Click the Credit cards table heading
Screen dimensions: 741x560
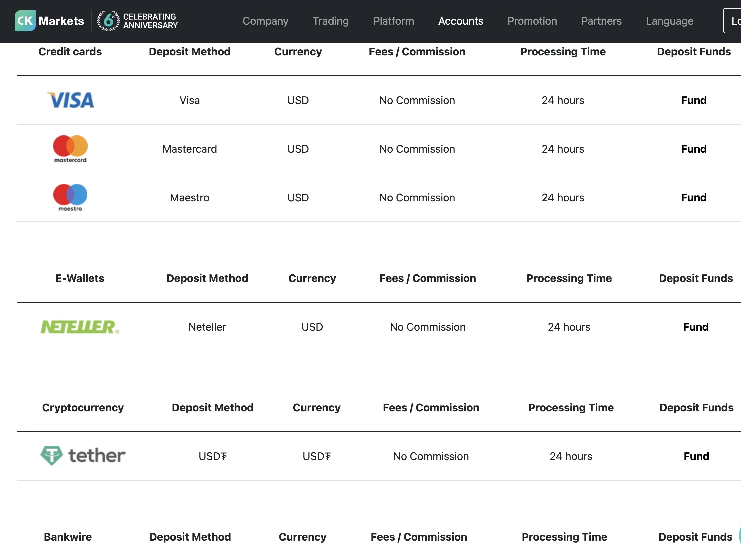click(x=70, y=52)
